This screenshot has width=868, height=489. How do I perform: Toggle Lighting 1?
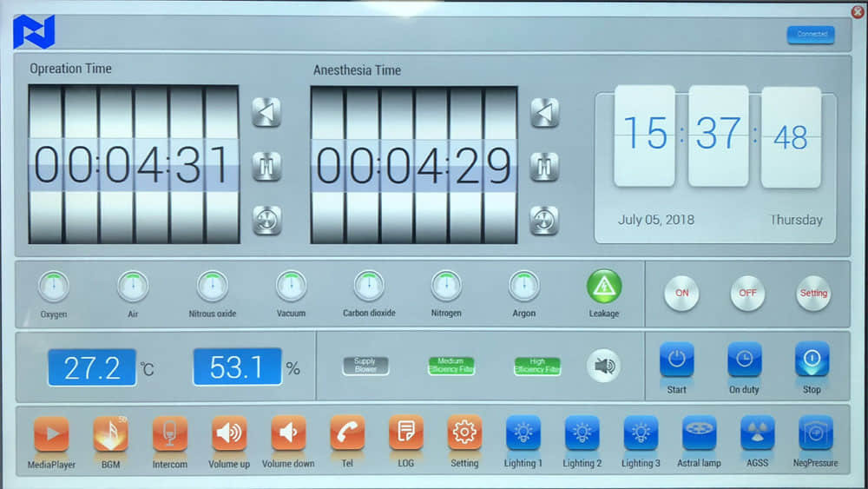[523, 433]
